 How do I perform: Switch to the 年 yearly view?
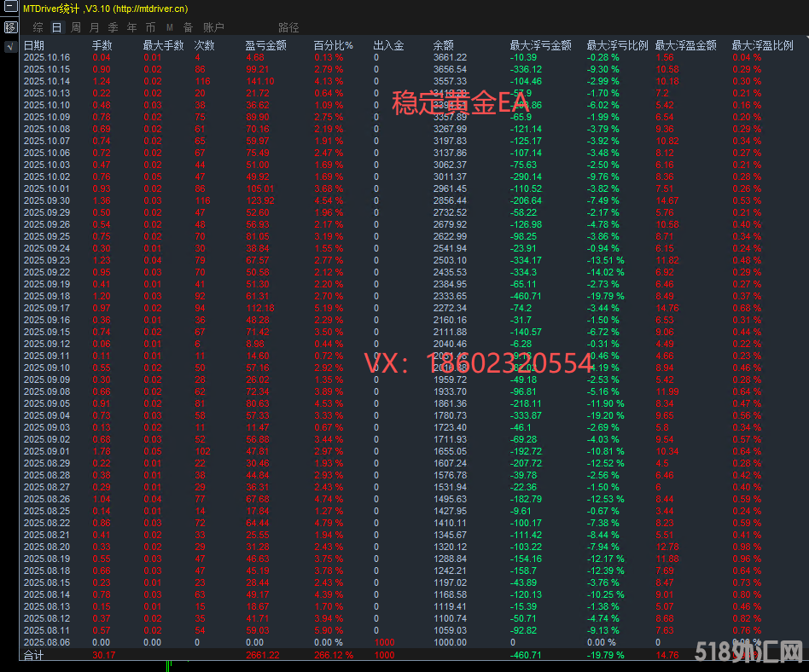(131, 26)
